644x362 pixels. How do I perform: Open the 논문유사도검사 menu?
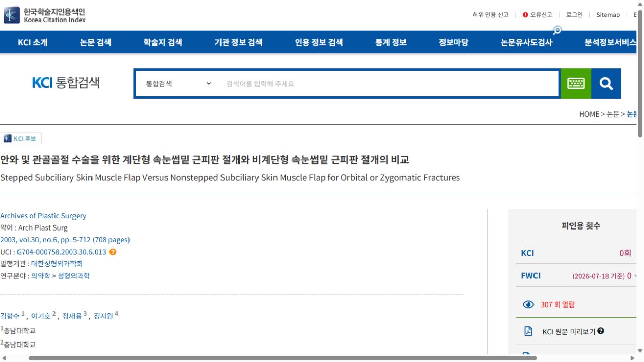[x=526, y=42]
